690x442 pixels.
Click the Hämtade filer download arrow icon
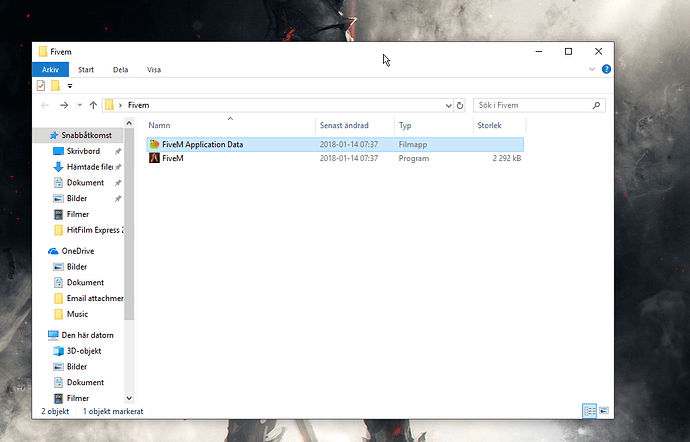tap(58, 167)
